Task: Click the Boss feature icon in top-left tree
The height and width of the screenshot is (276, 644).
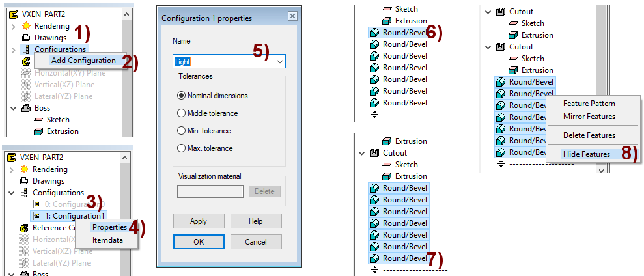Action: click(26, 108)
